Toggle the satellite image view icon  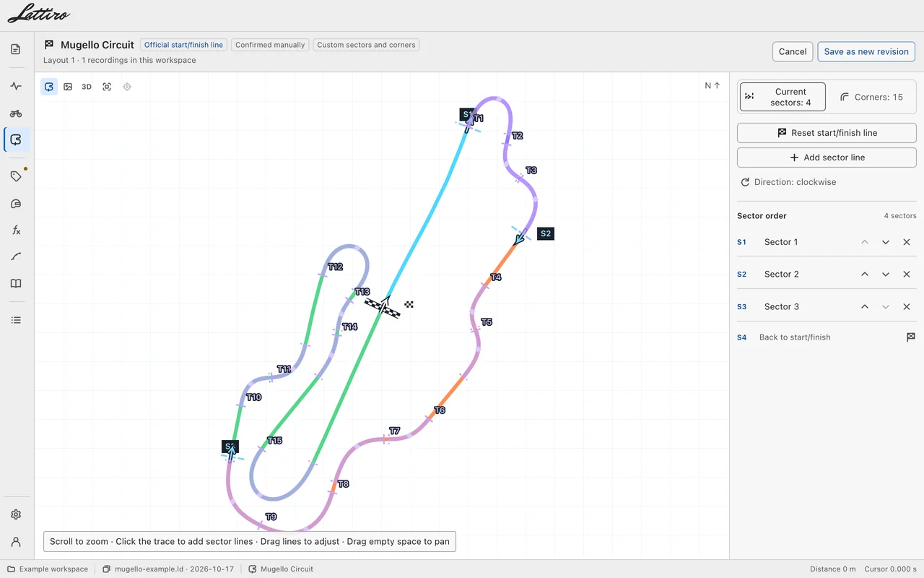68,87
